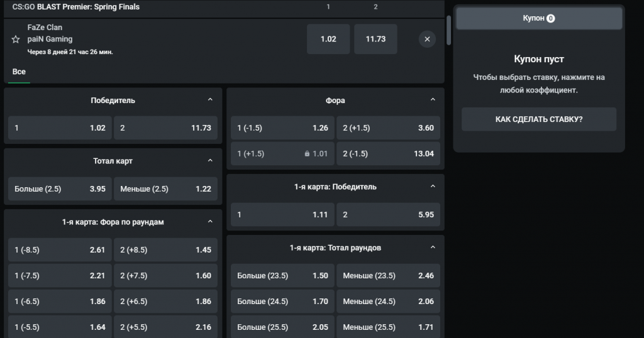
Task: Click the locked 1 (+1.5) handicap odds
Action: click(x=282, y=153)
